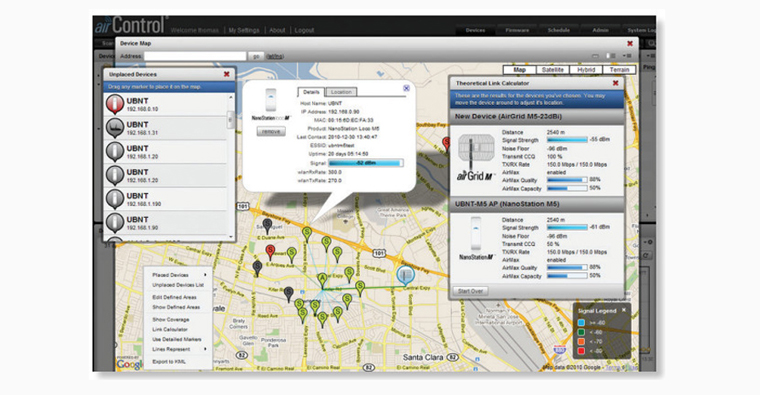This screenshot has width=760, height=395.
Task: Close the Theoretical Link Calculator panel
Action: (x=616, y=83)
